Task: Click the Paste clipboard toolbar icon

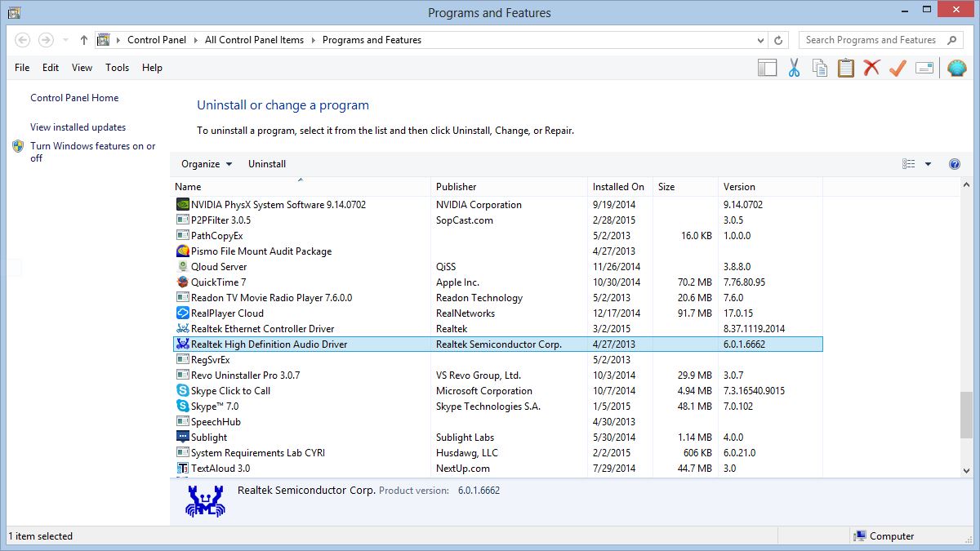Action: pos(845,68)
